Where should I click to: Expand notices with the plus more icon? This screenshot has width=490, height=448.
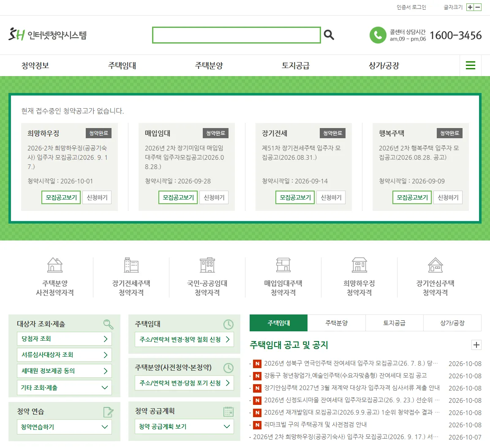click(476, 345)
